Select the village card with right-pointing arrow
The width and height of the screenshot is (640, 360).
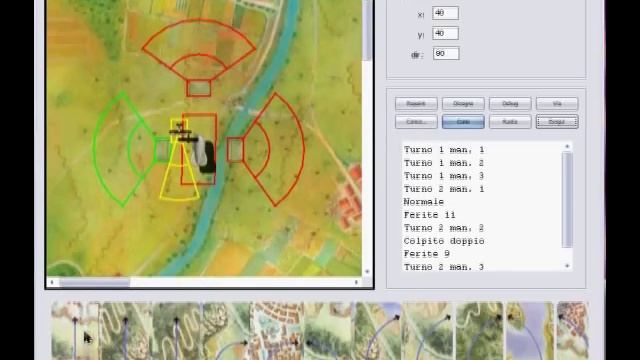click(276, 331)
